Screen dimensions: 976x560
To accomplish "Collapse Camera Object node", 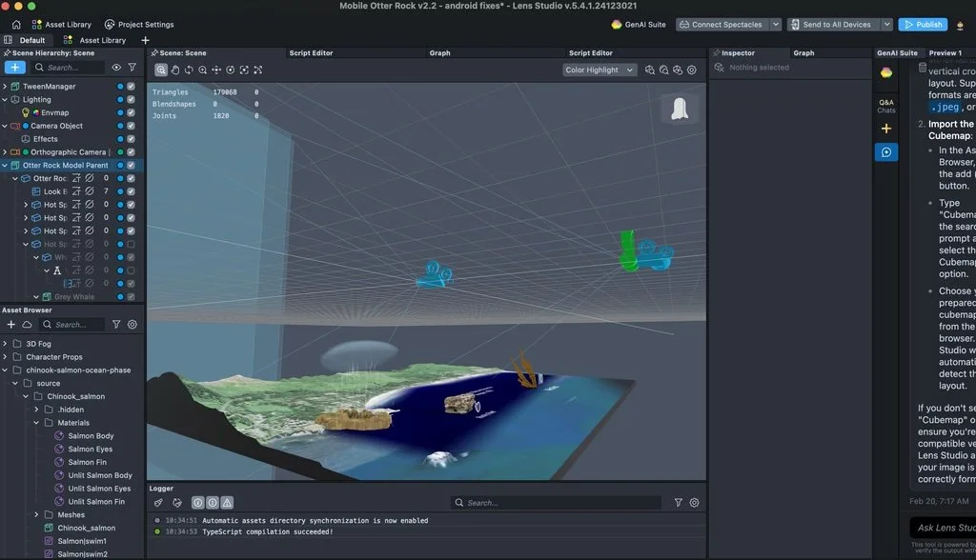I will (x=5, y=126).
